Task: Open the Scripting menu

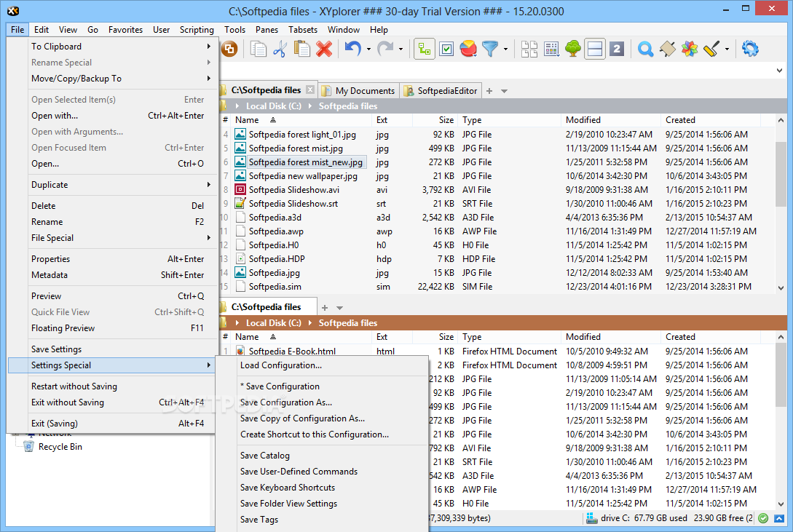Action: (x=197, y=30)
